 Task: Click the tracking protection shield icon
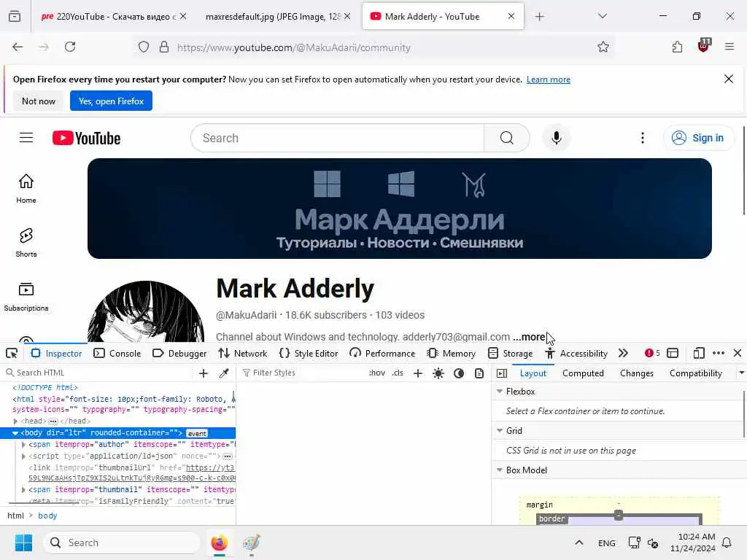(x=144, y=47)
